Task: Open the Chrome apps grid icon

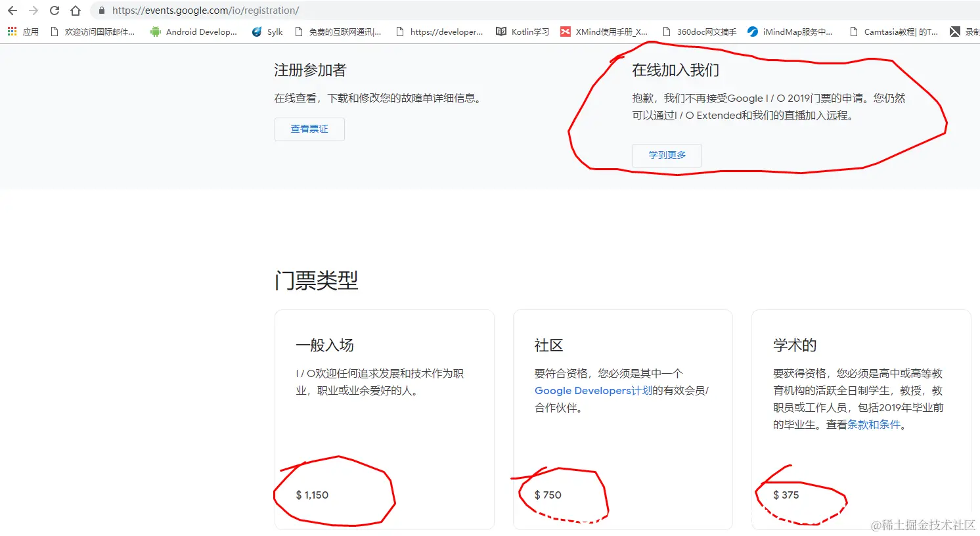Action: 11,31
